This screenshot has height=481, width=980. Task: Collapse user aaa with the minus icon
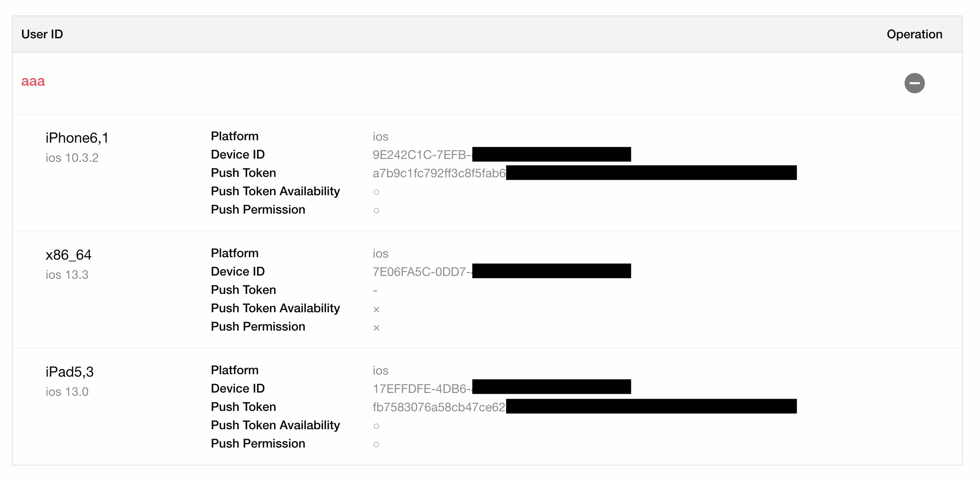coord(914,83)
